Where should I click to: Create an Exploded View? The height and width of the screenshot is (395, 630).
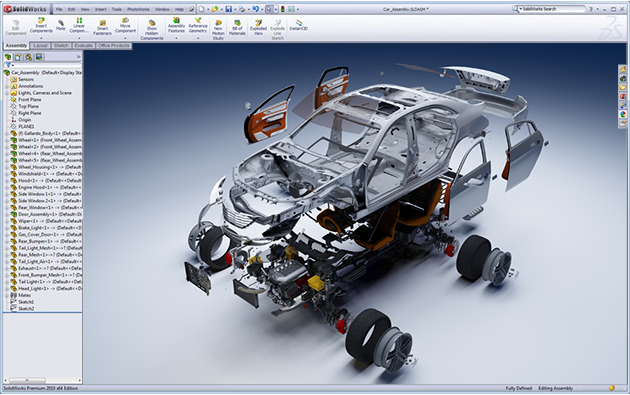(258, 28)
